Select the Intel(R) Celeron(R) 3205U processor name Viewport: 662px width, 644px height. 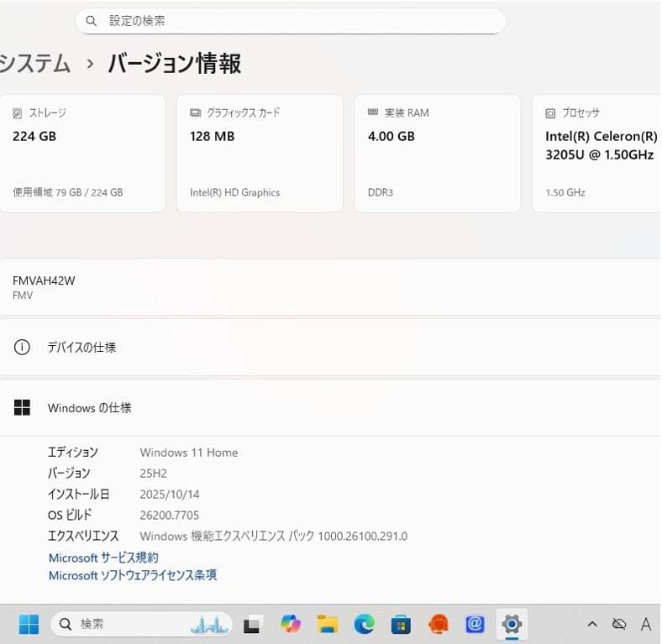[602, 145]
